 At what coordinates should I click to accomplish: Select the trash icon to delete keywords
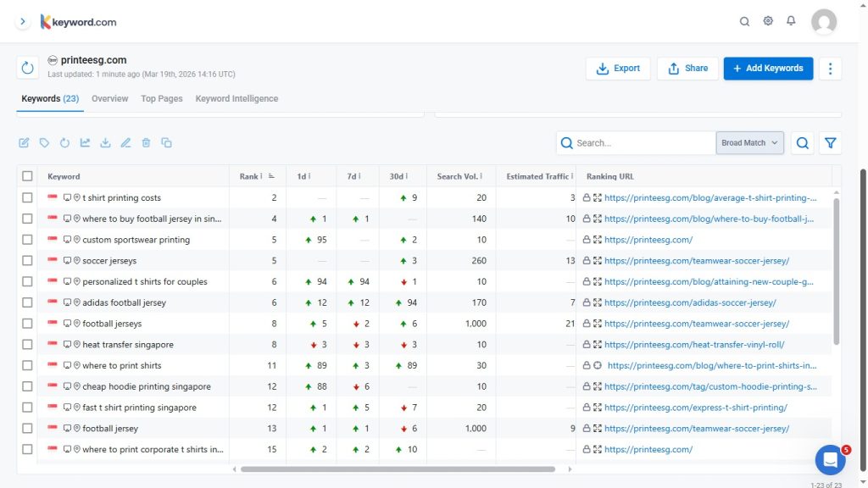pos(146,142)
